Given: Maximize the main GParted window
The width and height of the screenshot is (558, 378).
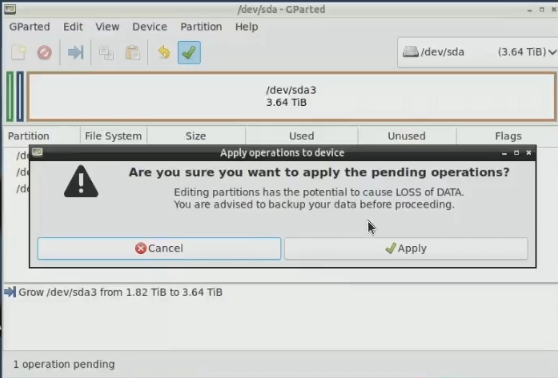Looking at the screenshot, I should (x=542, y=10).
